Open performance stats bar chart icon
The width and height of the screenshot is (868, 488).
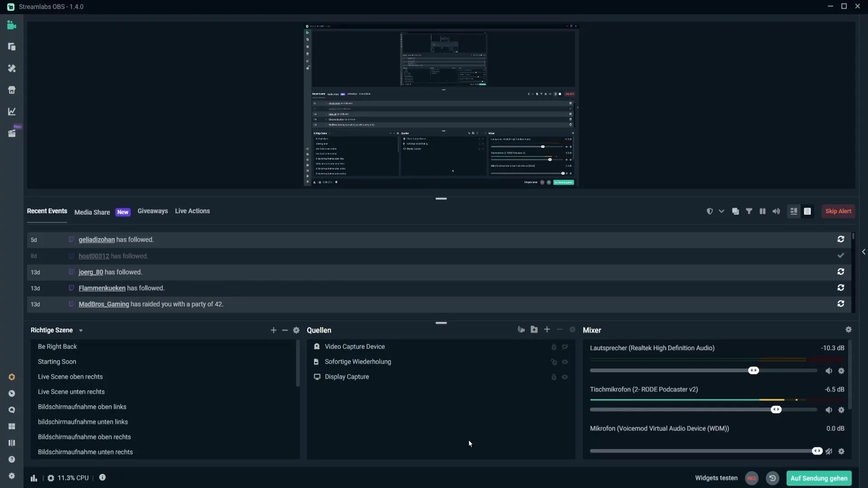[x=34, y=478]
